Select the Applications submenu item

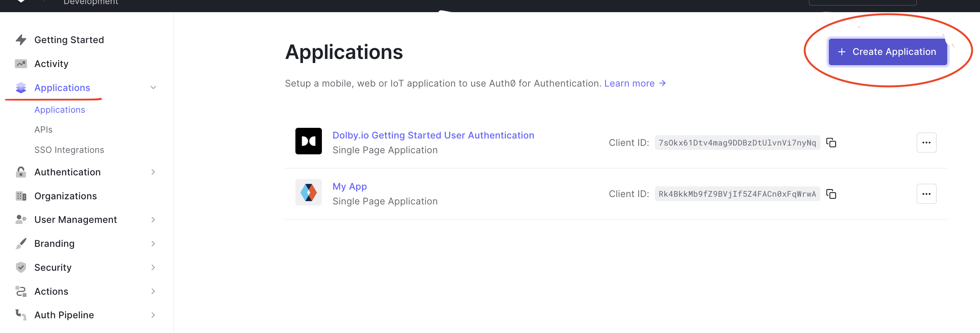pyautogui.click(x=60, y=110)
